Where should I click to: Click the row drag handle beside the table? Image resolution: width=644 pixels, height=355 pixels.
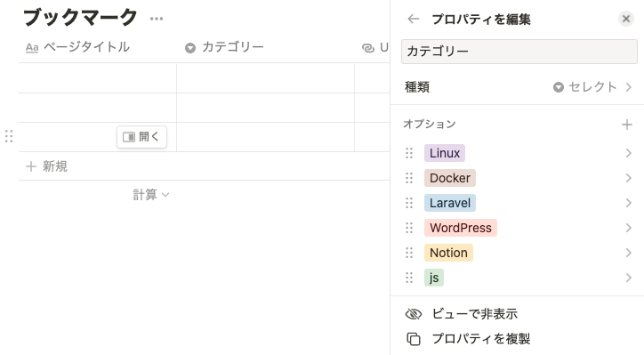point(9,136)
